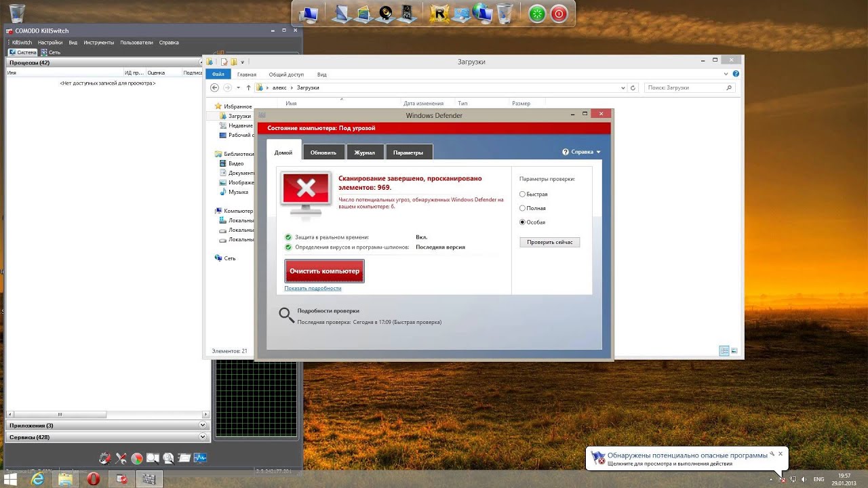The height and width of the screenshot is (488, 868).
Task: Open the Инструменты menu in KillSwitch
Action: [x=99, y=42]
